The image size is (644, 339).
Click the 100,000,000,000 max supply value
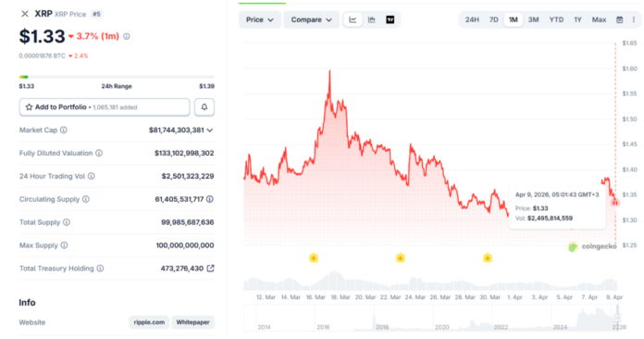coord(185,245)
